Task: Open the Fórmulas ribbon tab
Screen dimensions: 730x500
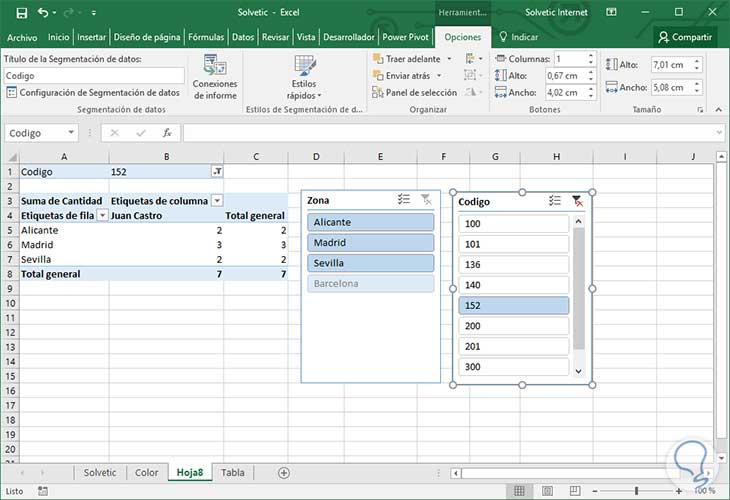Action: [x=204, y=37]
